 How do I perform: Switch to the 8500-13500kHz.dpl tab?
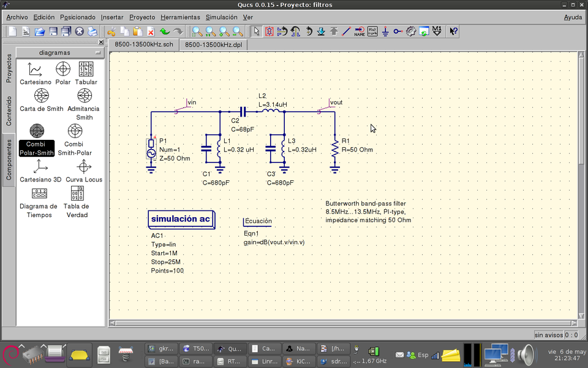coord(213,45)
